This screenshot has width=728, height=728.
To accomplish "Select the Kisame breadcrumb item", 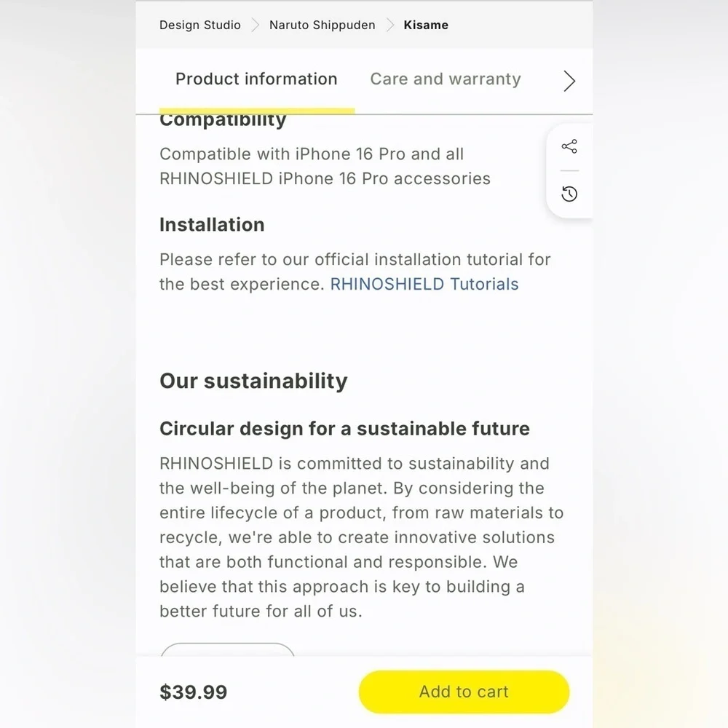I will (x=426, y=25).
